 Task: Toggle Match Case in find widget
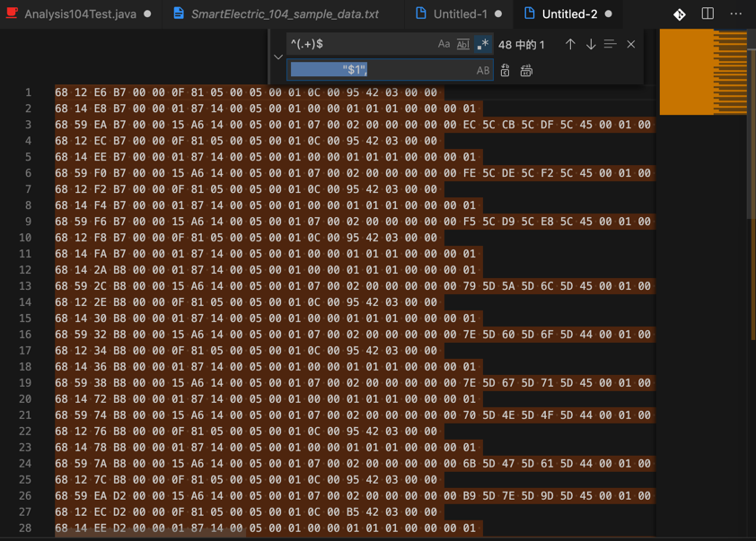(444, 44)
